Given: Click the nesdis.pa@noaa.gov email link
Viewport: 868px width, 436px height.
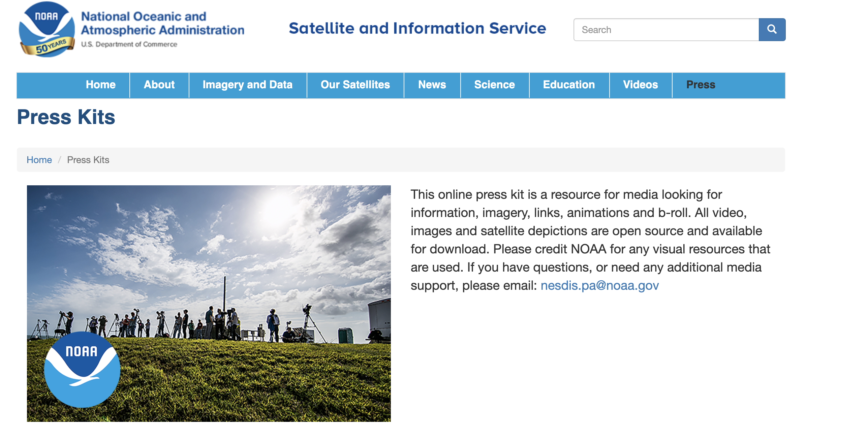Looking at the screenshot, I should click(600, 286).
